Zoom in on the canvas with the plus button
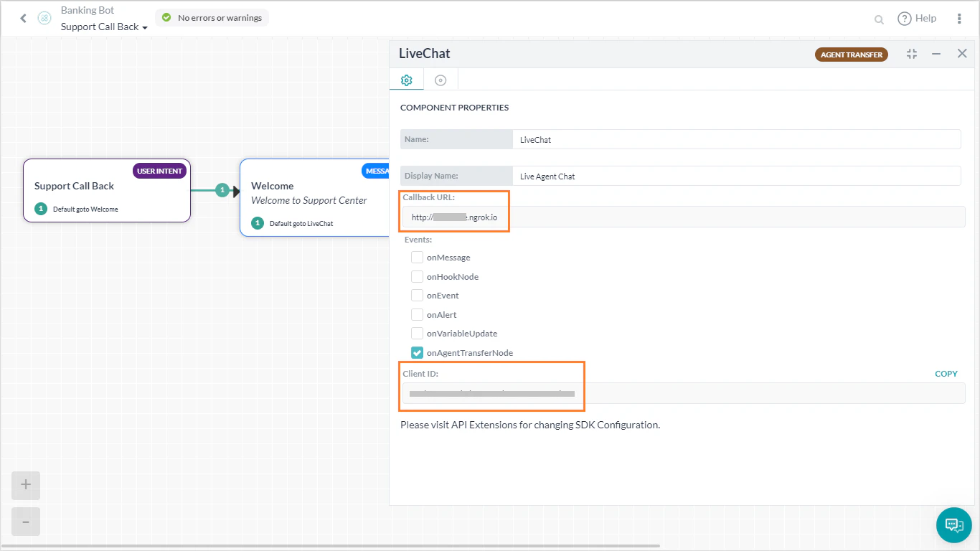Screen dimensions: 980x551 25,485
